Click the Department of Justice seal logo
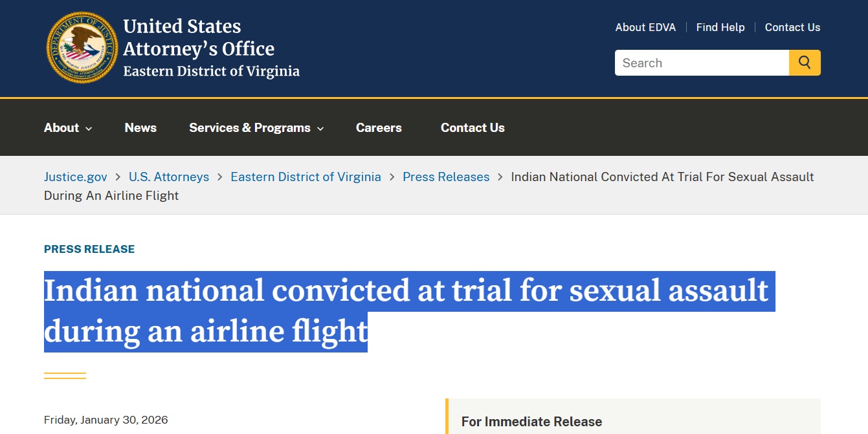This screenshot has height=434, width=868. 82,47
